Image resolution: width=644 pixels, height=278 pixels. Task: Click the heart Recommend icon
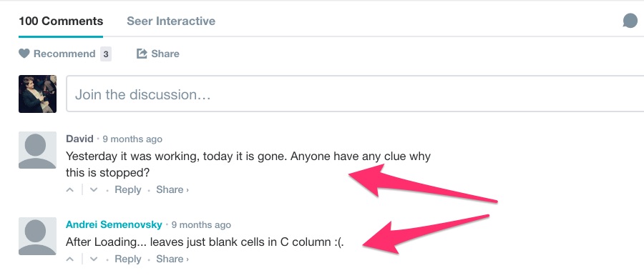tap(24, 54)
